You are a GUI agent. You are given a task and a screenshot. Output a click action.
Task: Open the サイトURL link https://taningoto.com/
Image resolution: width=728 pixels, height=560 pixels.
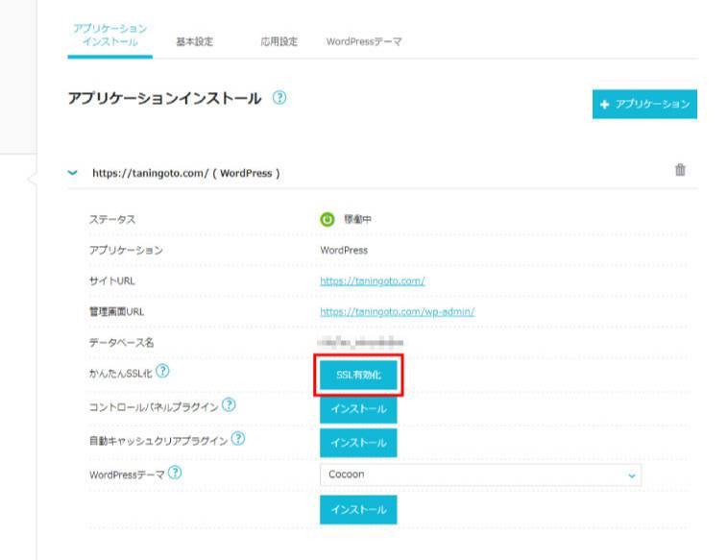pyautogui.click(x=372, y=281)
